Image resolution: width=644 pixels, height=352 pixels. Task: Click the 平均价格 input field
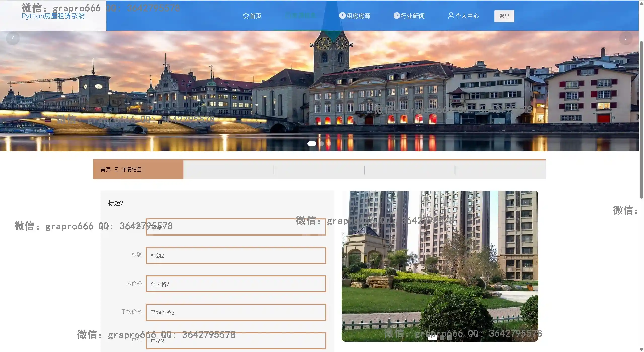pos(236,312)
